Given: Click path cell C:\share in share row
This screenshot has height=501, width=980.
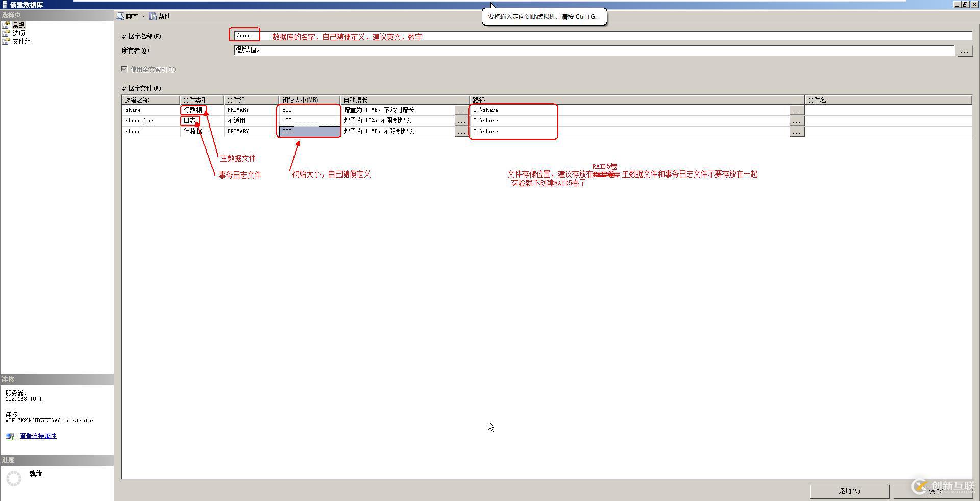Looking at the screenshot, I should pyautogui.click(x=629, y=110).
